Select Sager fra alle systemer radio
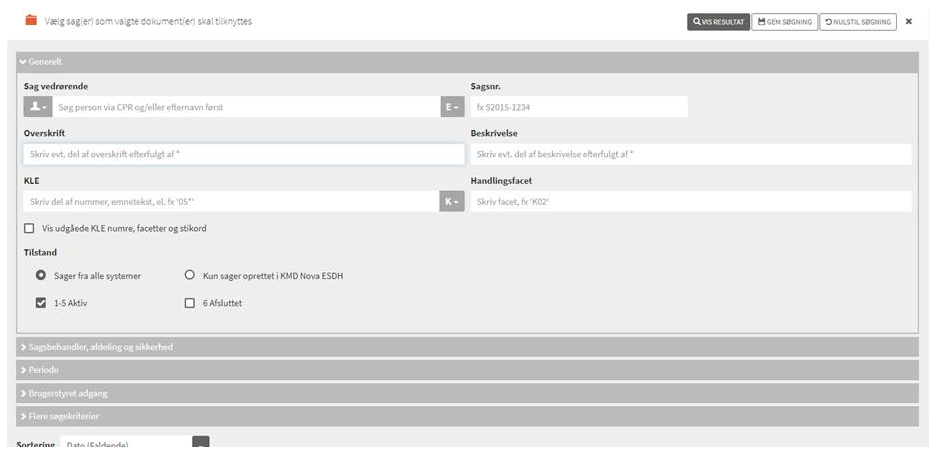 click(x=41, y=275)
